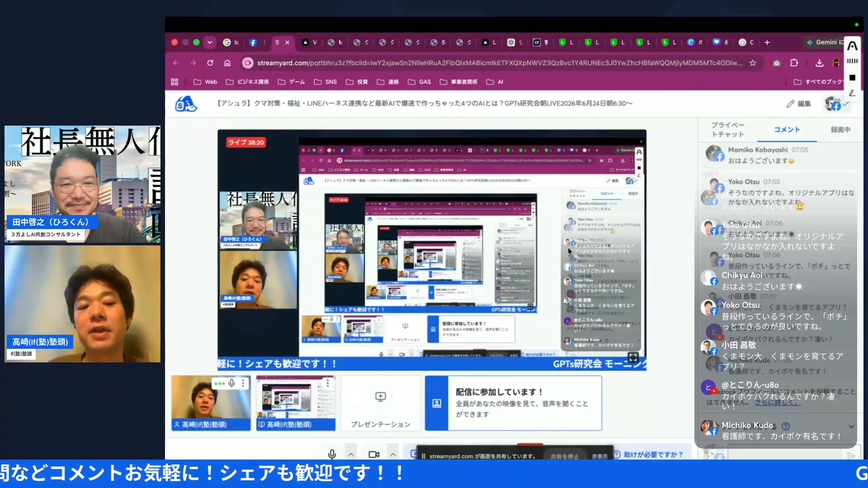Click the プレゼンテーション add tile
Screen dimensions: 868x488
pyautogui.click(x=381, y=403)
